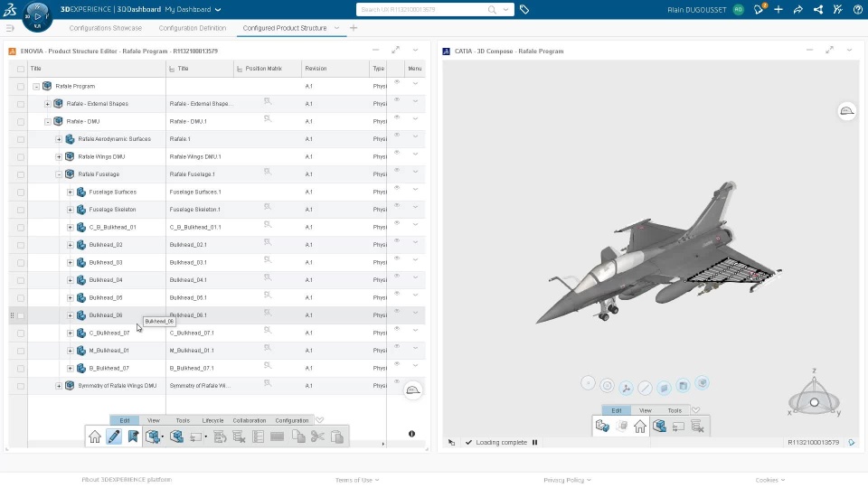
Task: Open the Collaboration tab in ENOVIA toolbar
Action: (x=250, y=420)
